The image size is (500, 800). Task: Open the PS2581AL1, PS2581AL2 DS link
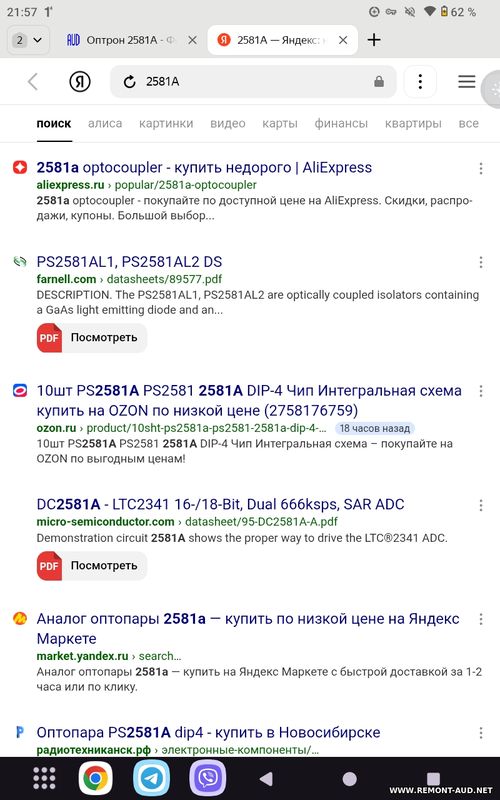coord(129,262)
